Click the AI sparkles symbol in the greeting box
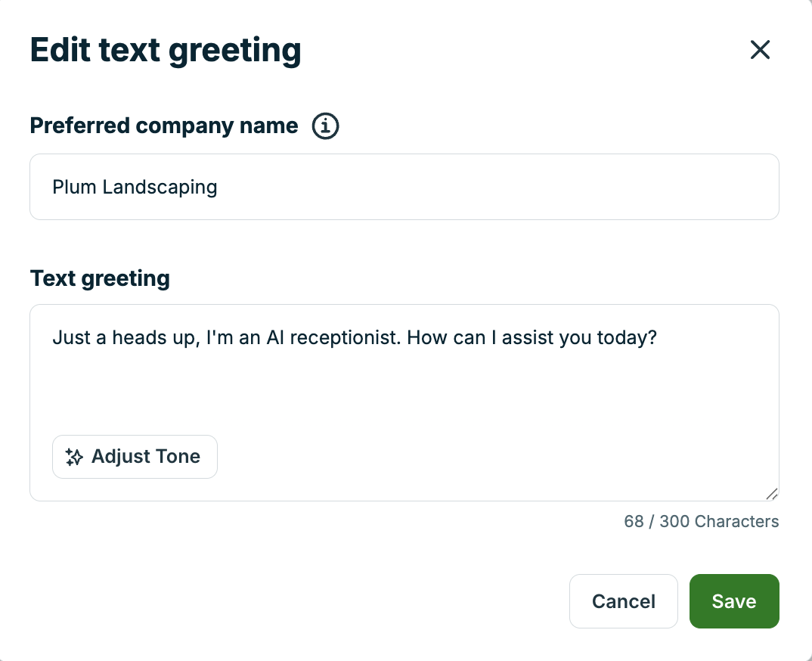 pos(73,457)
